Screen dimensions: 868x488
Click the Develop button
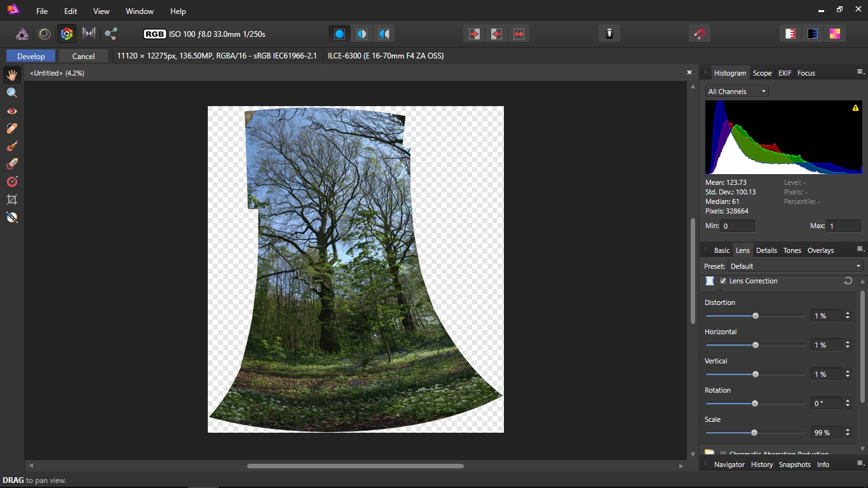tap(31, 56)
